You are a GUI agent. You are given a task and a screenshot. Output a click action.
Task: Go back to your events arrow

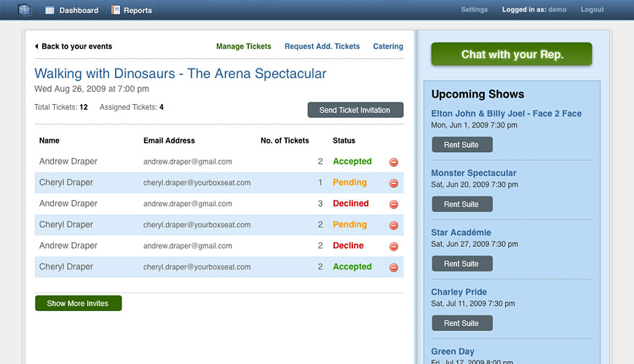[x=36, y=47]
